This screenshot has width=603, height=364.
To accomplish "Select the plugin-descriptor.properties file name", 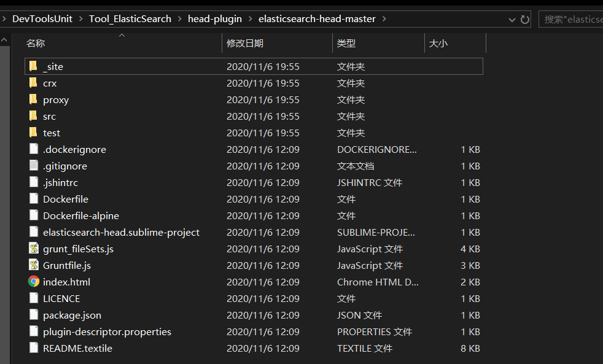I will (107, 331).
